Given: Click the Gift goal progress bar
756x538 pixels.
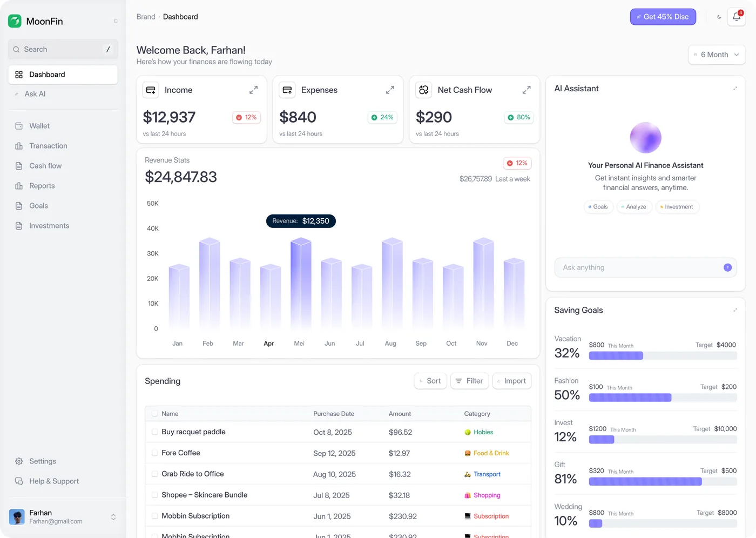Looking at the screenshot, I should pos(663,481).
